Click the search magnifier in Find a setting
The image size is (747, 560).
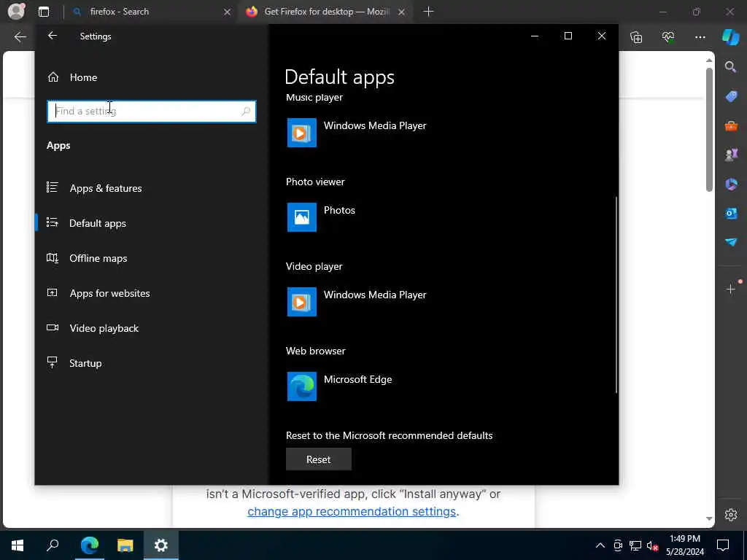246,112
